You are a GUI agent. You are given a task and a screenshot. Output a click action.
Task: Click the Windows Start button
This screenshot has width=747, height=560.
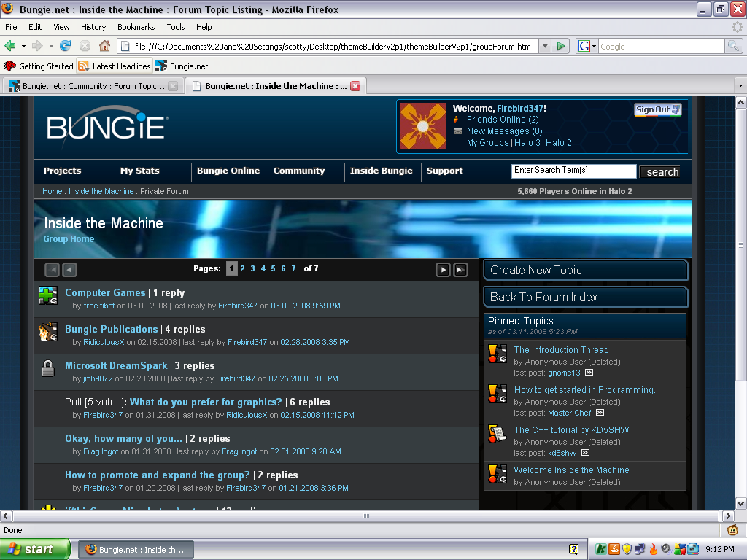point(34,549)
